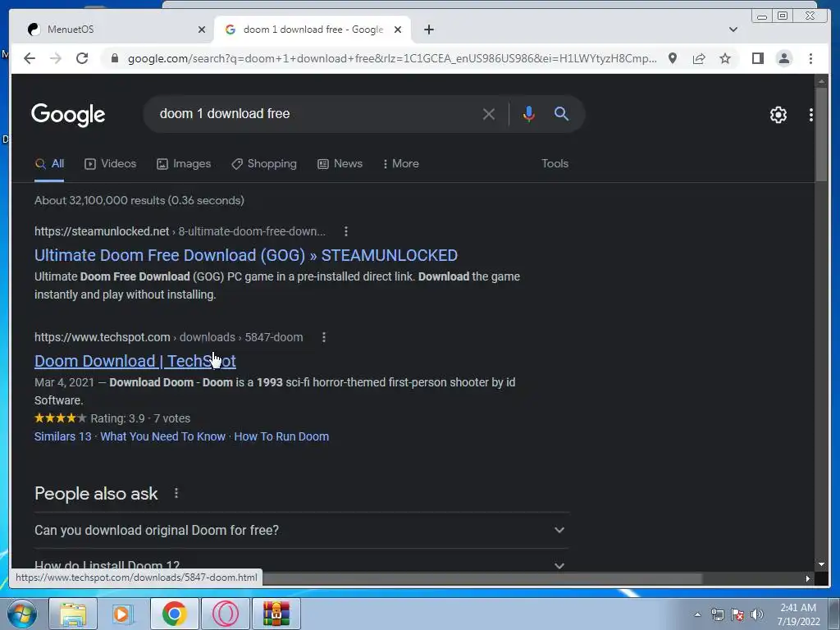Open Google apps three-dot menu beside gear

(x=811, y=115)
